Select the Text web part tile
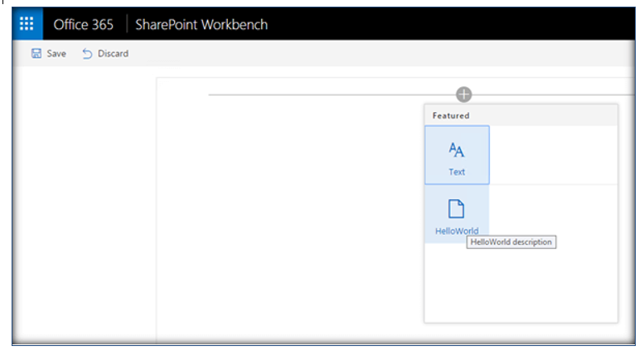Screen dimensions: 644x351 click(457, 155)
